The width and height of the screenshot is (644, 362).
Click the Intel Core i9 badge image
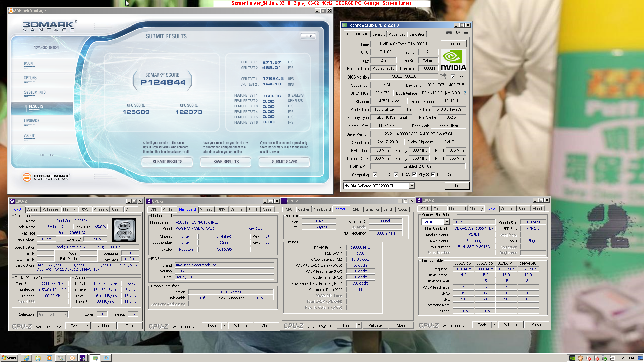124,230
